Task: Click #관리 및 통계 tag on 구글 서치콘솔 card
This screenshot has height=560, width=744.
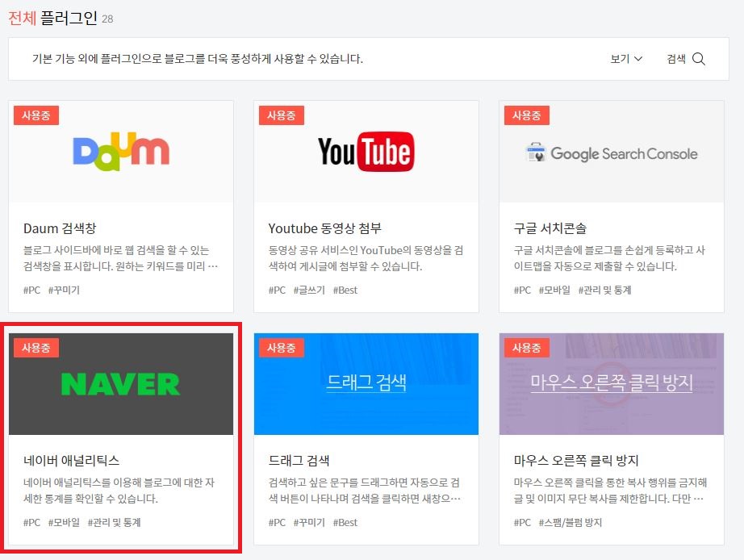Action: click(x=605, y=290)
